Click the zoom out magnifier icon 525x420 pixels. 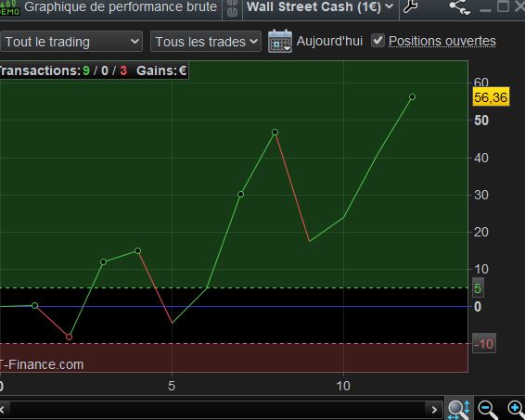pyautogui.click(x=488, y=409)
